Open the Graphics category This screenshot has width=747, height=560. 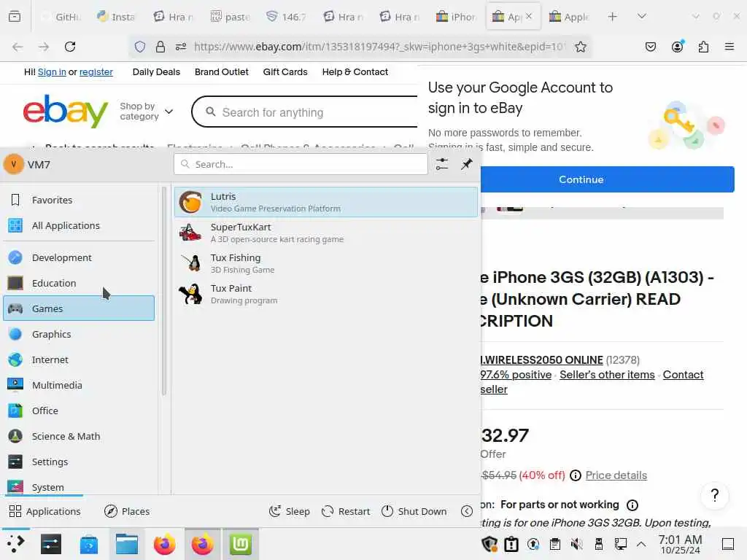tap(79, 334)
